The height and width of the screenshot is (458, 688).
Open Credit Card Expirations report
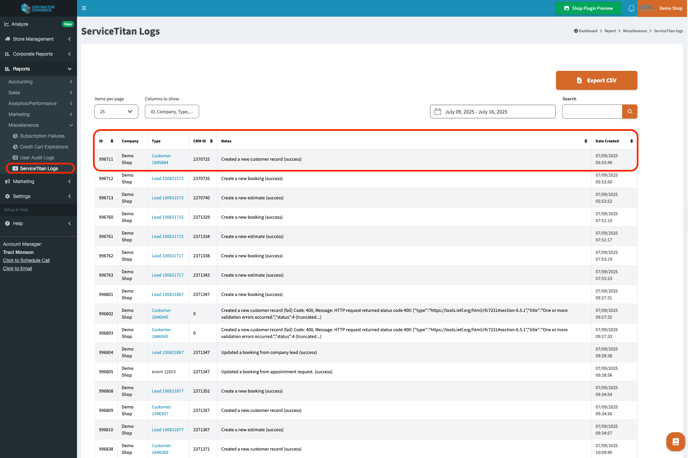(43, 147)
